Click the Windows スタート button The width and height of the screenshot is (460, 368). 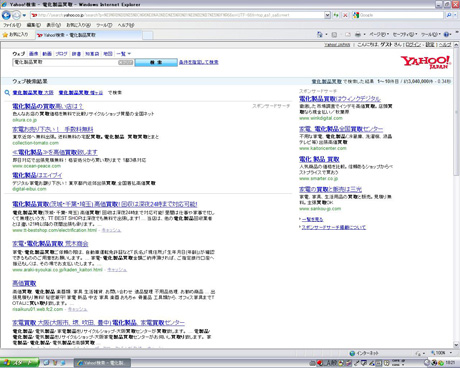pos(19,363)
